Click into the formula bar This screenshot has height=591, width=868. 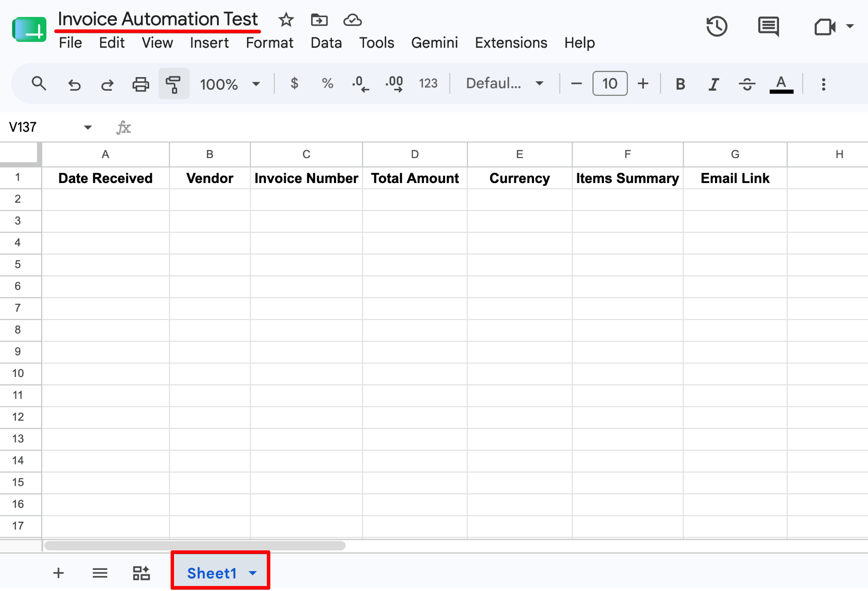click(500, 127)
